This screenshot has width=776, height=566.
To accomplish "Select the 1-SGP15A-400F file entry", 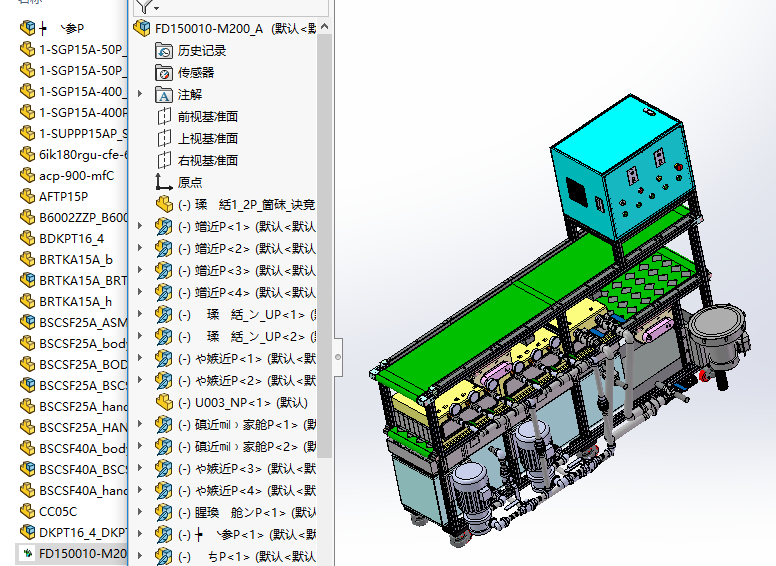I will pyautogui.click(x=73, y=112).
